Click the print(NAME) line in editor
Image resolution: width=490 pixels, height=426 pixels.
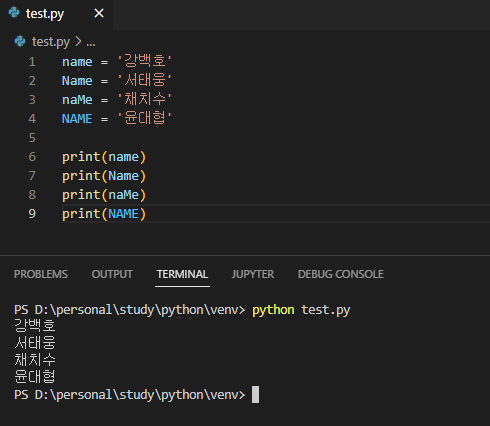104,214
